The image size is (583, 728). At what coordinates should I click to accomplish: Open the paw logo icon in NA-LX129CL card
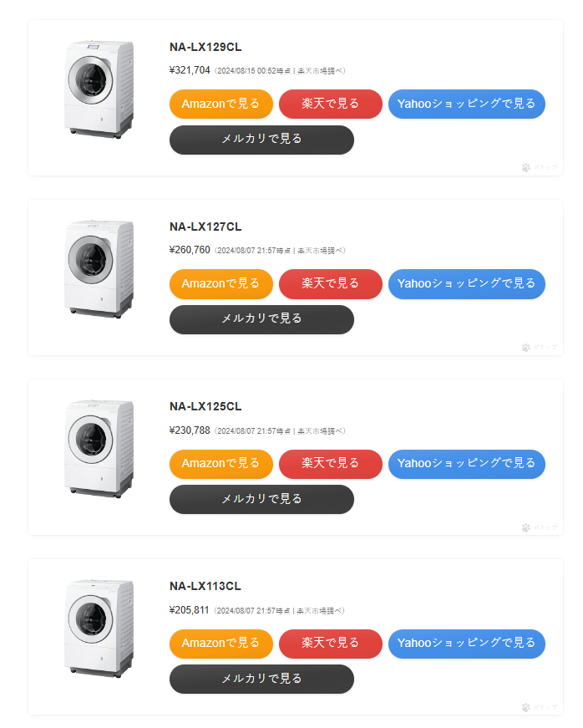coord(526,167)
